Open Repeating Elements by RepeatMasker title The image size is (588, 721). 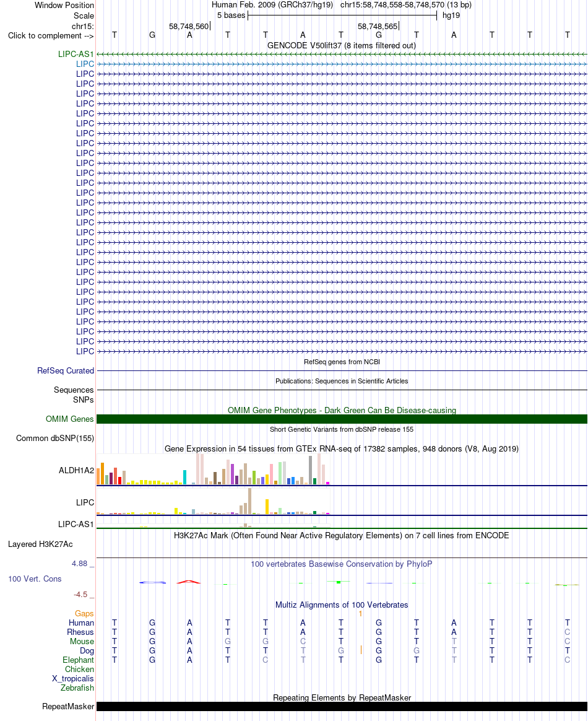tap(342, 697)
